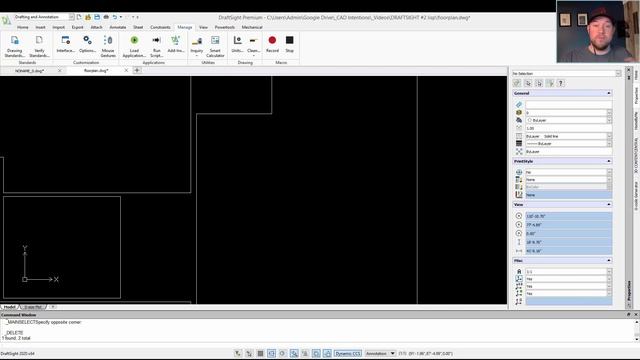
Task: Start macro recording with Record
Action: (x=272, y=44)
